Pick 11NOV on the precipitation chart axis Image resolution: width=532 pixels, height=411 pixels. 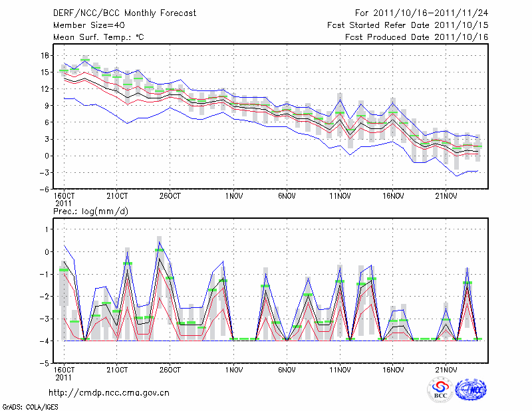(340, 370)
